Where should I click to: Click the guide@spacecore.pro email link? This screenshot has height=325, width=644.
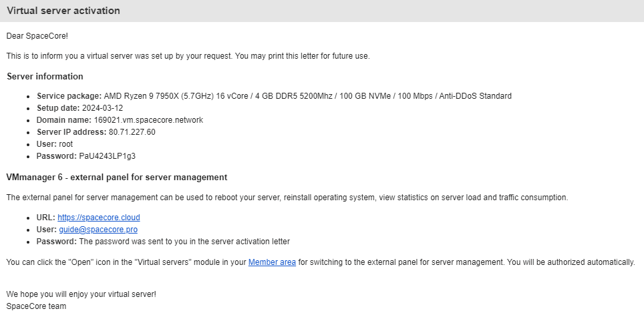click(98, 230)
